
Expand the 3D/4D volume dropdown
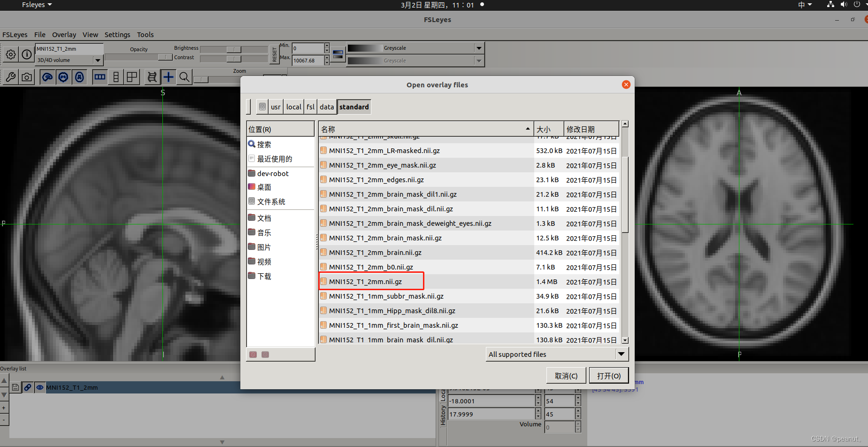[x=97, y=60]
